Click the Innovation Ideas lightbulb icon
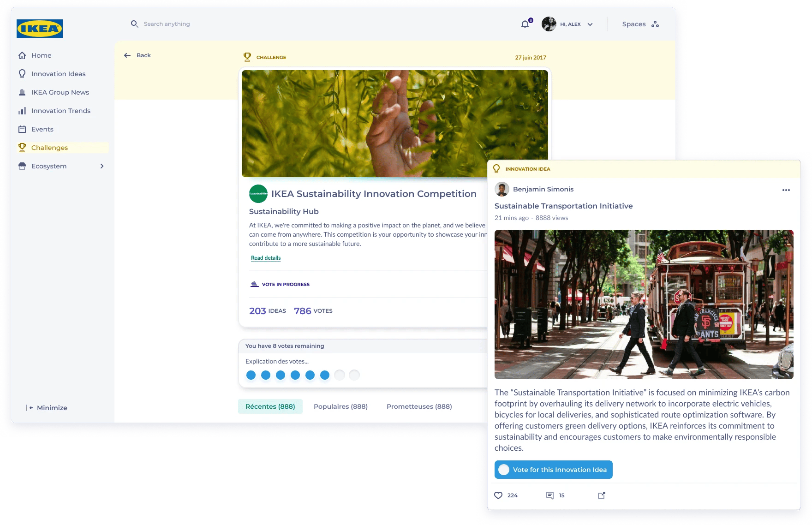Screen dimensions: 812x525 click(x=22, y=74)
